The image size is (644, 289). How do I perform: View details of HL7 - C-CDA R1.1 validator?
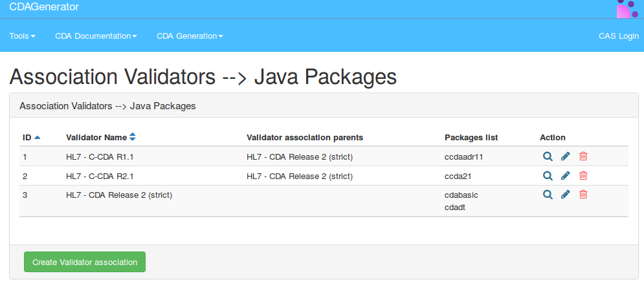tap(548, 156)
